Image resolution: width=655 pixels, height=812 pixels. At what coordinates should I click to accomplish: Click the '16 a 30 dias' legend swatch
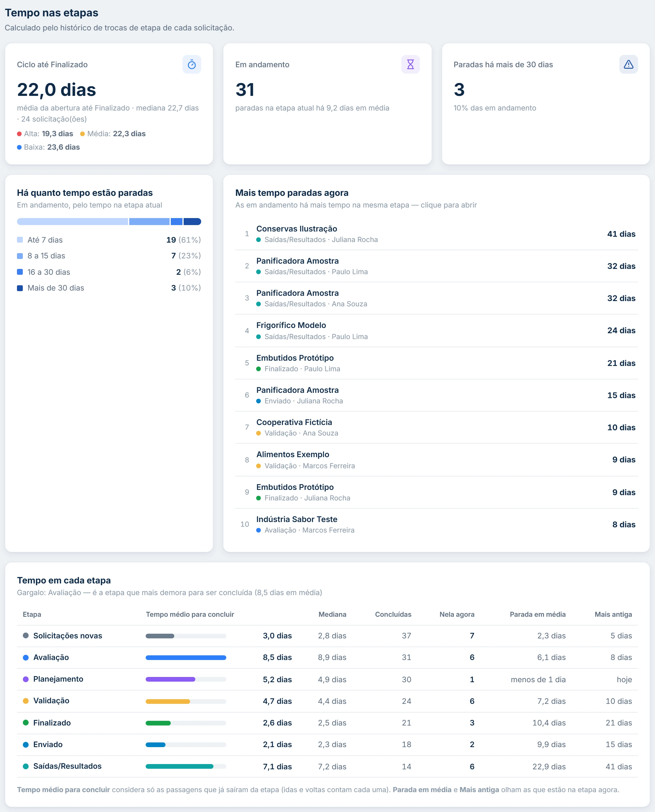tap(20, 272)
